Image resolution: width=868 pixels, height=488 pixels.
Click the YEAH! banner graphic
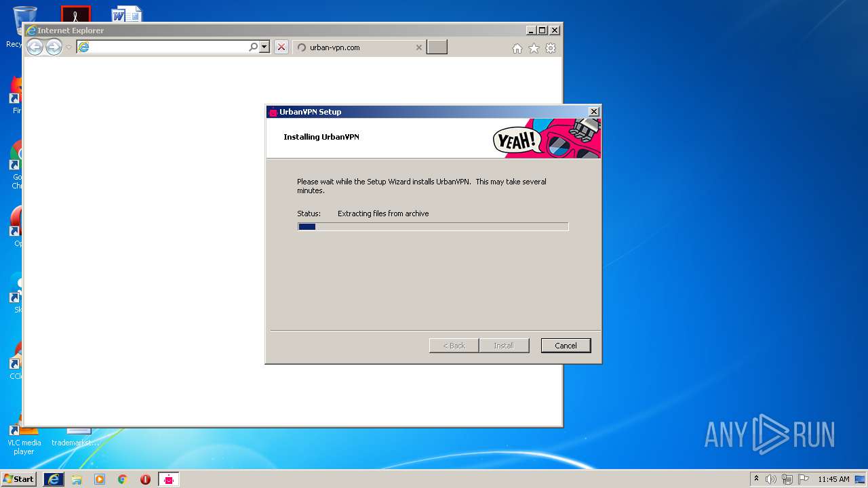[x=547, y=139]
